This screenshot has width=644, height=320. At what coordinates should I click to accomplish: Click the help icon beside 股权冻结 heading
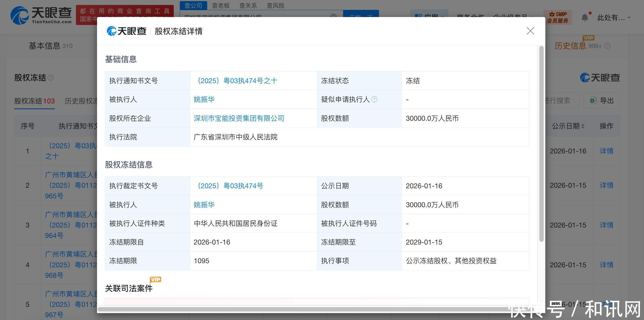[x=51, y=78]
